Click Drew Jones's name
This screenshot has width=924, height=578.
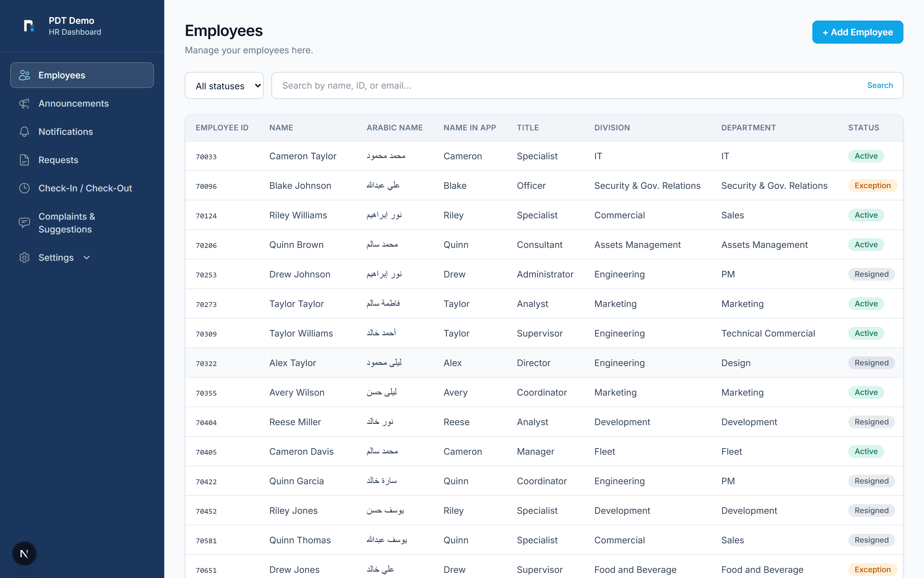[x=294, y=570]
